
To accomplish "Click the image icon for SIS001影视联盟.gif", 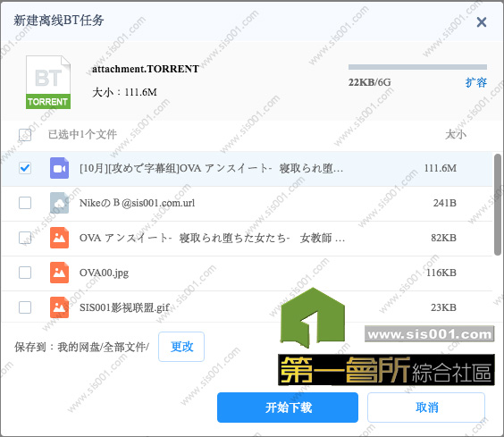I will pos(60,307).
